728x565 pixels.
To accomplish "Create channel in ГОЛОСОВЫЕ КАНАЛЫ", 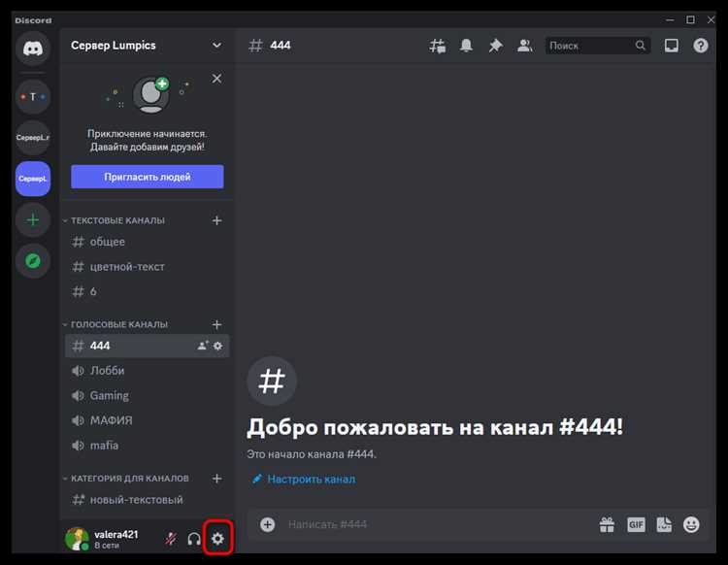I will point(216,324).
